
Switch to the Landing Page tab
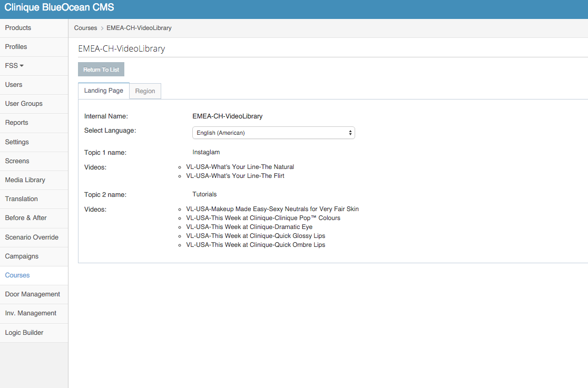coord(104,91)
